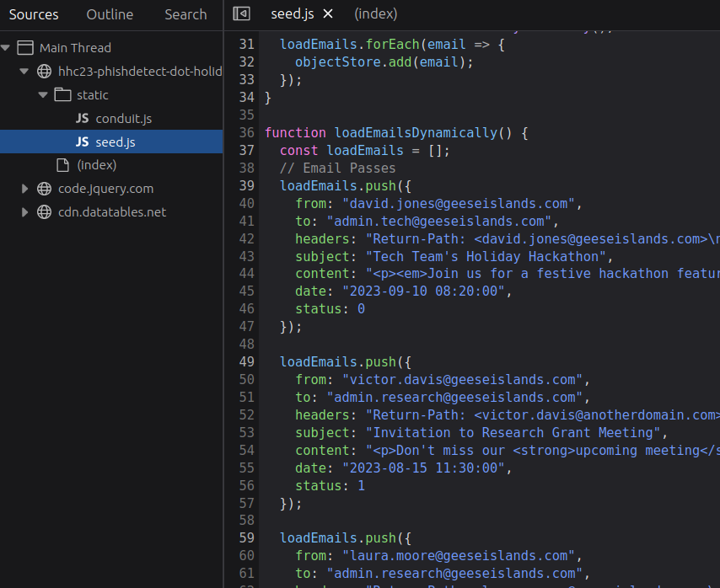Open the (index) editor tab
720x588 pixels.
click(375, 14)
